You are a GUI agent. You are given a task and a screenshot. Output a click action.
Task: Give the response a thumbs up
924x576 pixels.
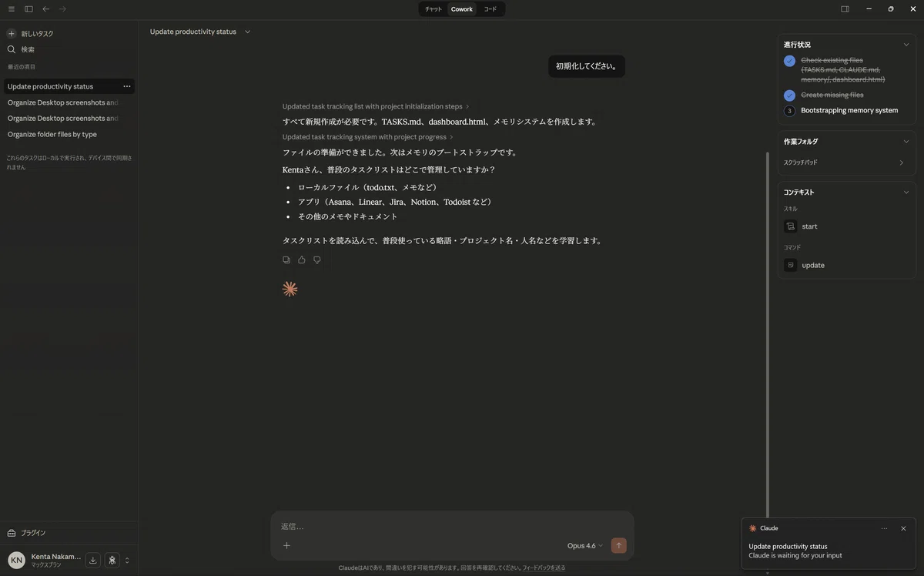(302, 260)
